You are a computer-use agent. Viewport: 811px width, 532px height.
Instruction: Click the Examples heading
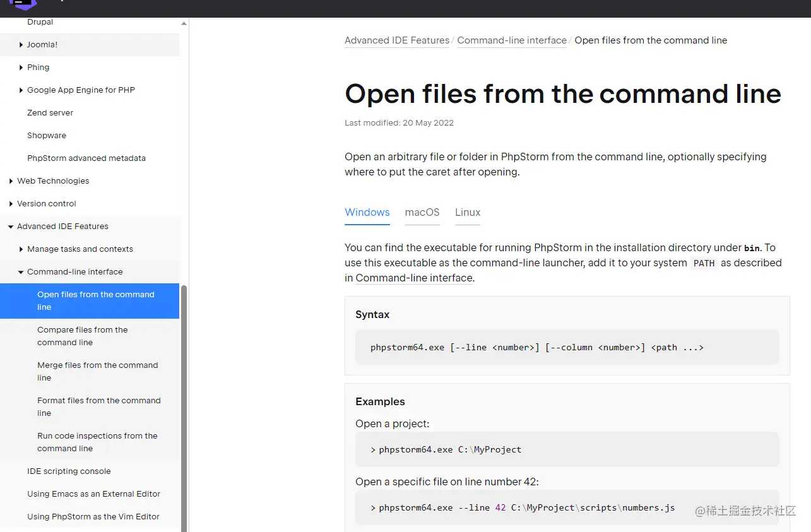point(380,402)
